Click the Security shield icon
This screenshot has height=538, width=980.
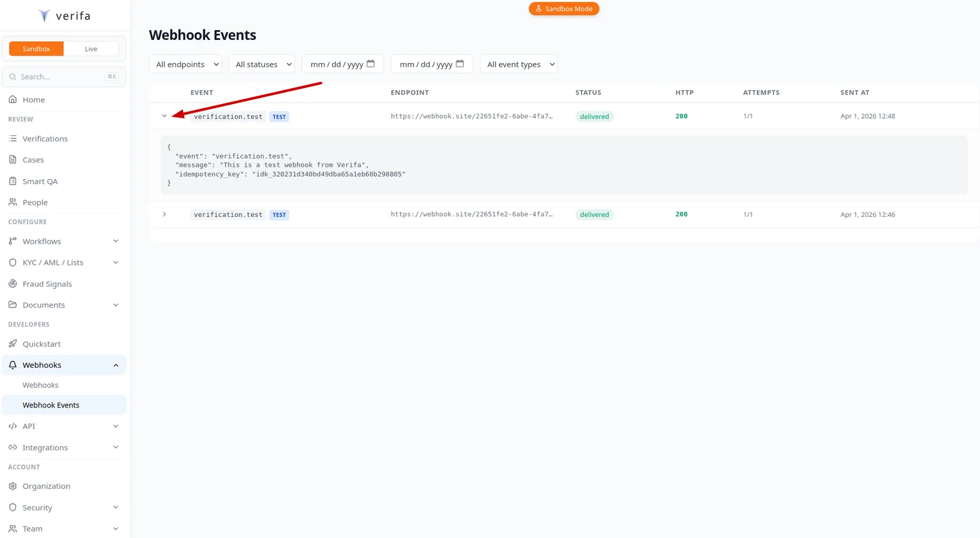(13, 507)
